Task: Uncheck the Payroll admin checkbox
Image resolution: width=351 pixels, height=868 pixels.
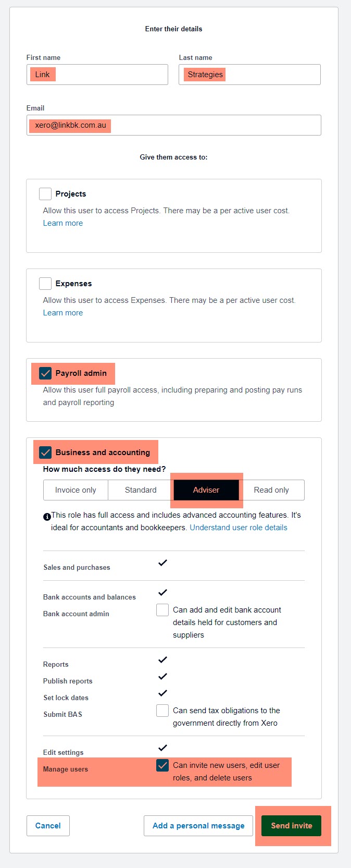Action: pyautogui.click(x=45, y=373)
